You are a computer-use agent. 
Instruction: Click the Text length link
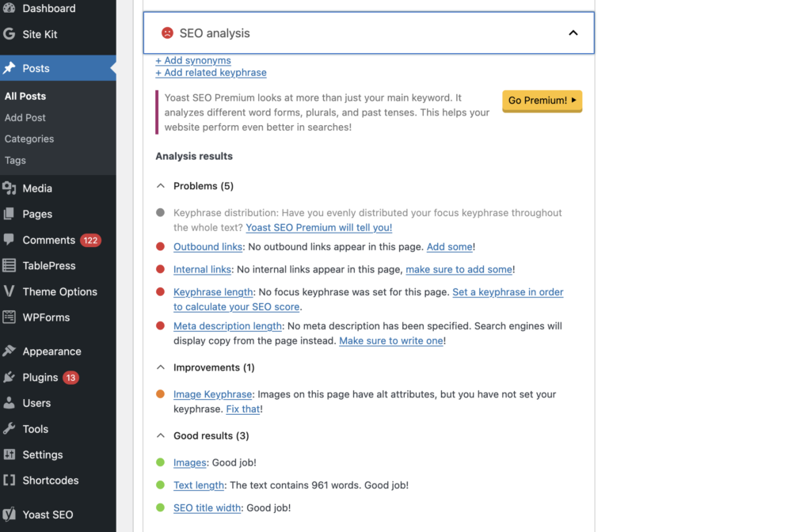click(198, 485)
